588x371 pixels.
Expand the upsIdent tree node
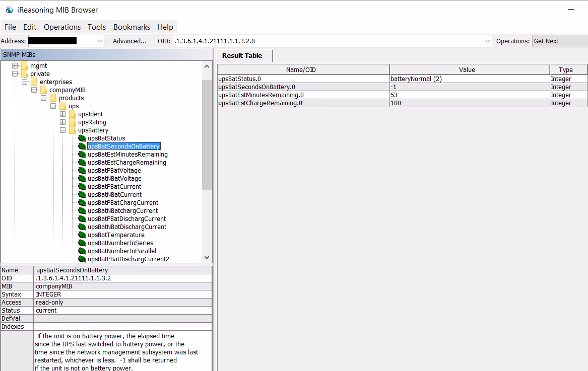(63, 114)
